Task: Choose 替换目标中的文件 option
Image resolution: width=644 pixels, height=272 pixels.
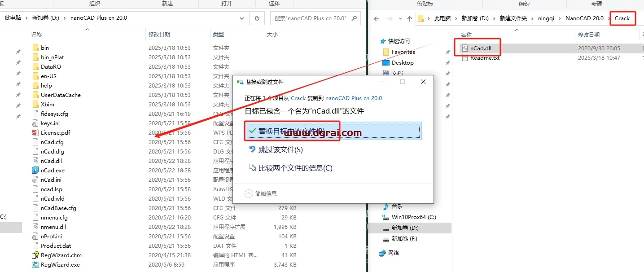Action: 333,131
